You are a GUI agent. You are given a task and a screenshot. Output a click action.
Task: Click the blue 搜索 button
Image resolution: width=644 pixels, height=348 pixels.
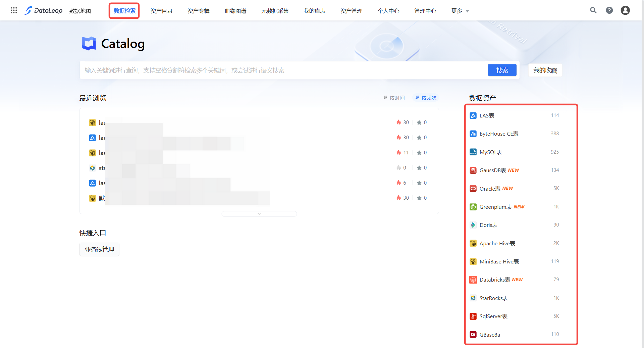click(502, 70)
